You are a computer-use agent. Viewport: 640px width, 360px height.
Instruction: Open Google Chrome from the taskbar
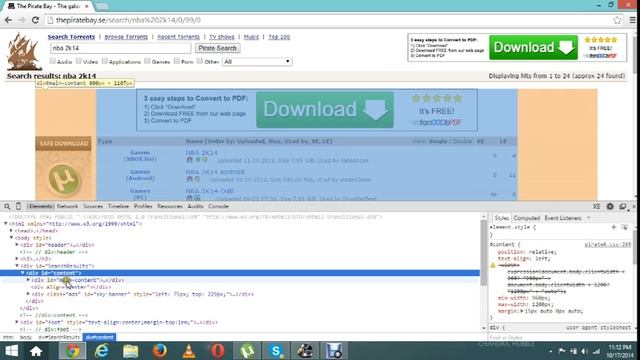(x=72, y=351)
